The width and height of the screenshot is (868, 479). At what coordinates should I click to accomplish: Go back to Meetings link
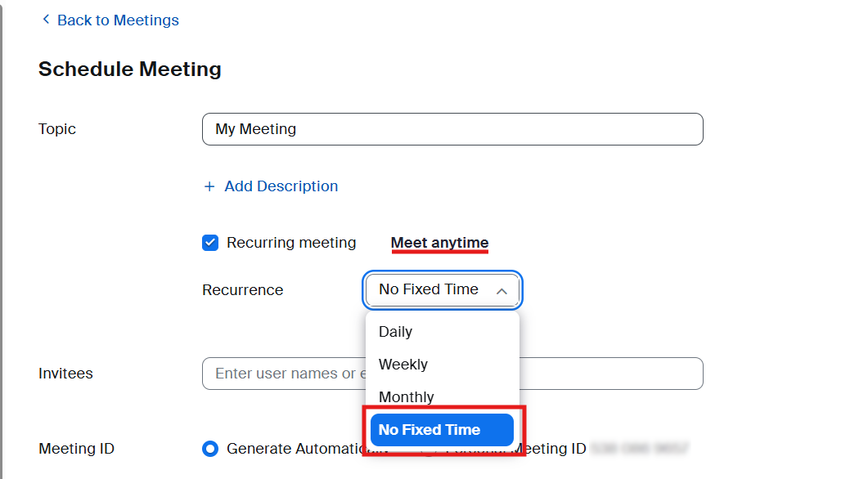pyautogui.click(x=118, y=20)
